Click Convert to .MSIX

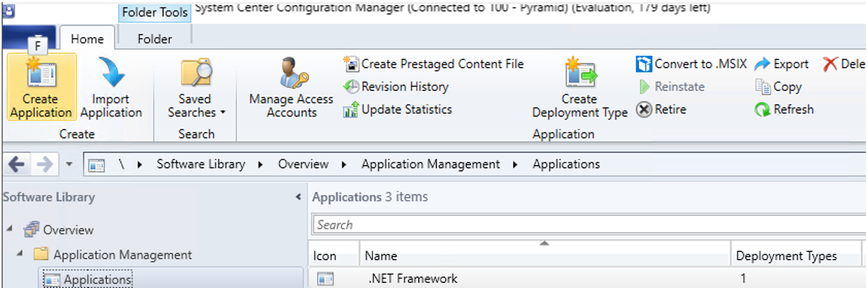691,64
